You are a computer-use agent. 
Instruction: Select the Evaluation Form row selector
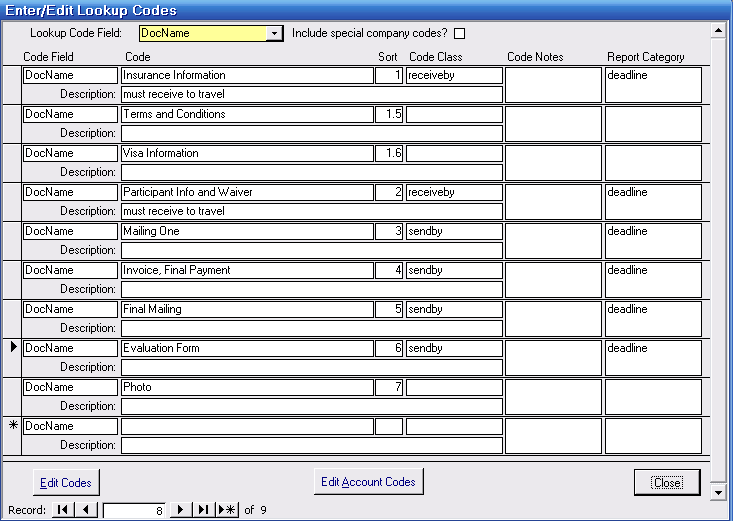point(13,358)
